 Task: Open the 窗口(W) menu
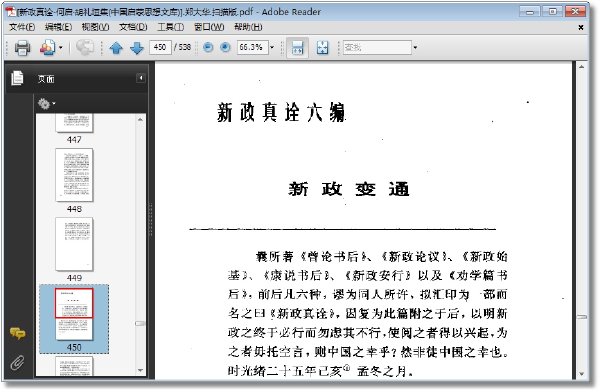click(x=209, y=27)
